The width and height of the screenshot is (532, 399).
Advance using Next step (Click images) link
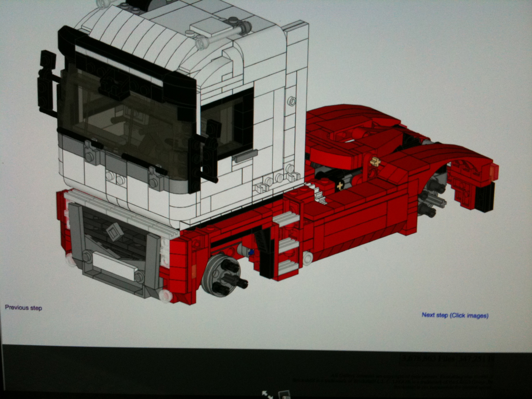click(x=455, y=315)
